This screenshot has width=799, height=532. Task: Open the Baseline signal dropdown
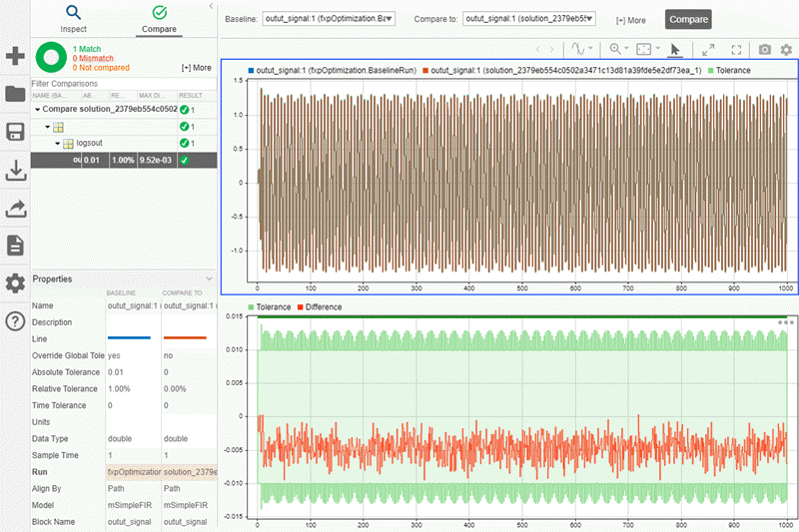tap(329, 19)
